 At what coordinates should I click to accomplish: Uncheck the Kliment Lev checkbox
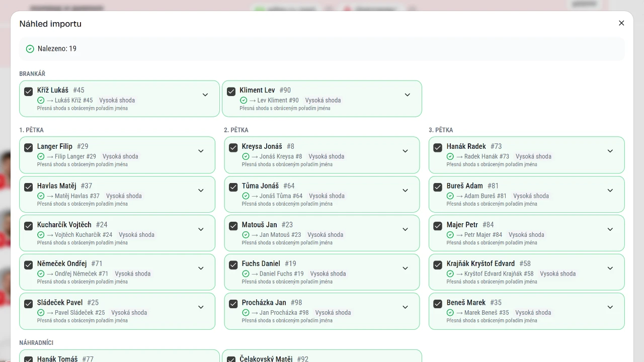pyautogui.click(x=231, y=92)
